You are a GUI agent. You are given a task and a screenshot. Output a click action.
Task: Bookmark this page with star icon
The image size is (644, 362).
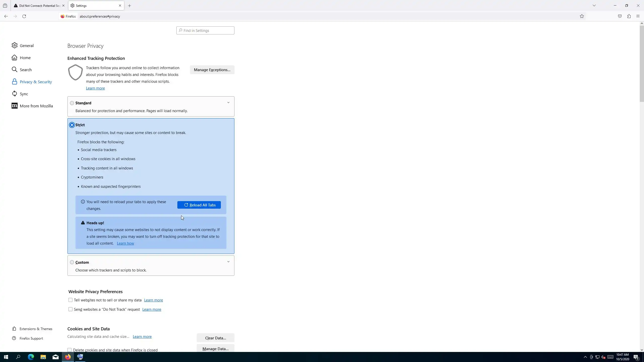pos(582,16)
